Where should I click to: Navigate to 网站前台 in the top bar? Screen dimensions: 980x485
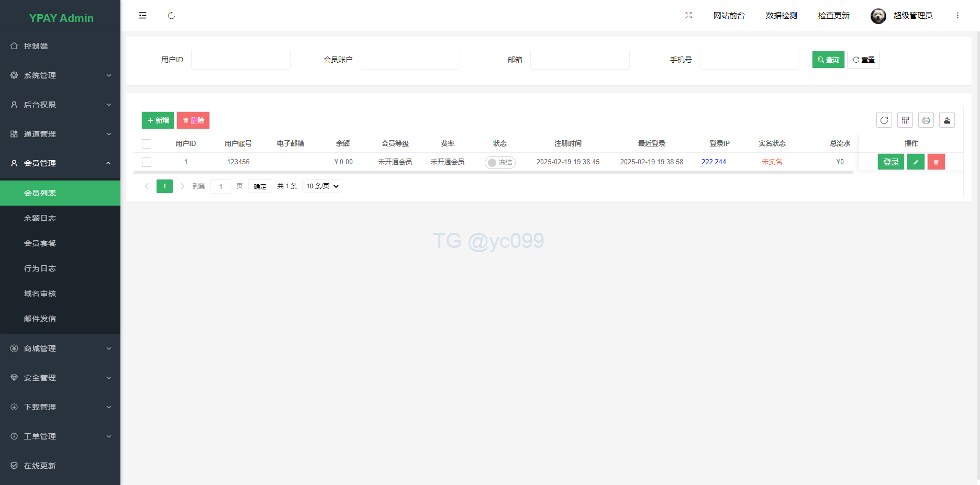729,16
